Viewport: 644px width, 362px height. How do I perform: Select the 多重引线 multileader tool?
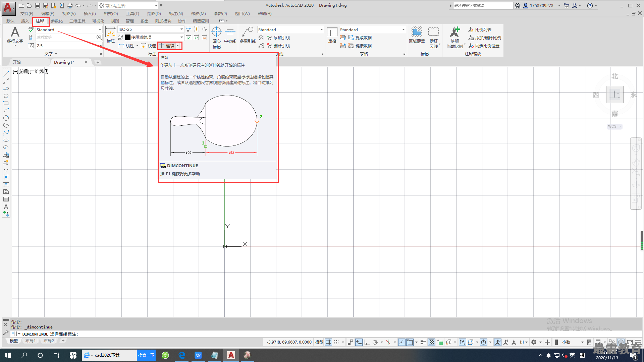point(248,35)
